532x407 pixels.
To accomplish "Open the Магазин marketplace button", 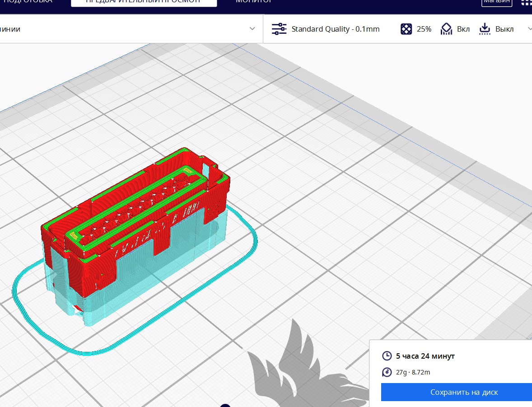I will click(x=497, y=2).
